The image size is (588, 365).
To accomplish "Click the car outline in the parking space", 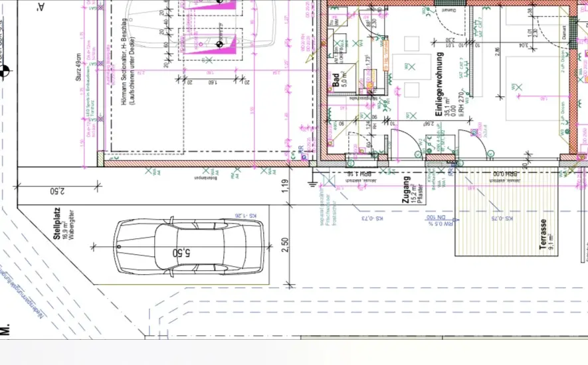I will coord(188,248).
